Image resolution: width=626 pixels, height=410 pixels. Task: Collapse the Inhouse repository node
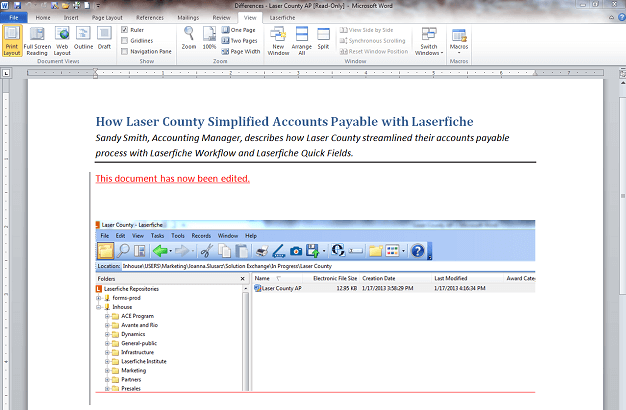(99, 307)
